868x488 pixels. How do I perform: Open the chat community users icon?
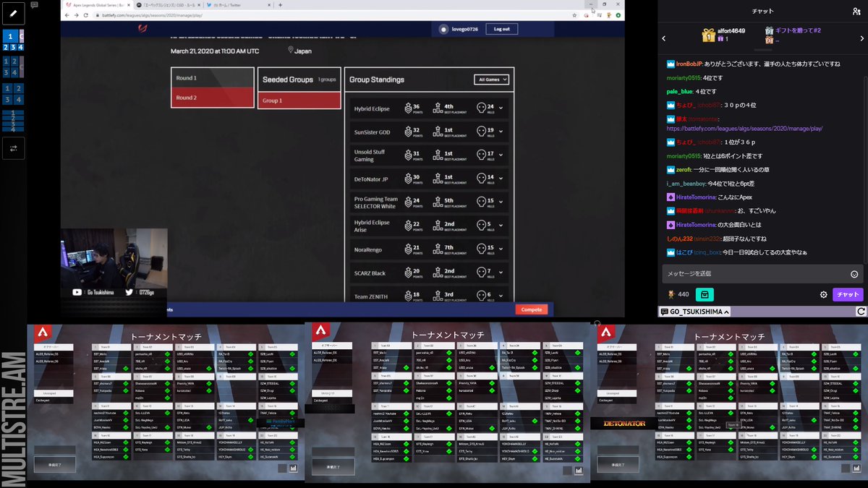(856, 11)
